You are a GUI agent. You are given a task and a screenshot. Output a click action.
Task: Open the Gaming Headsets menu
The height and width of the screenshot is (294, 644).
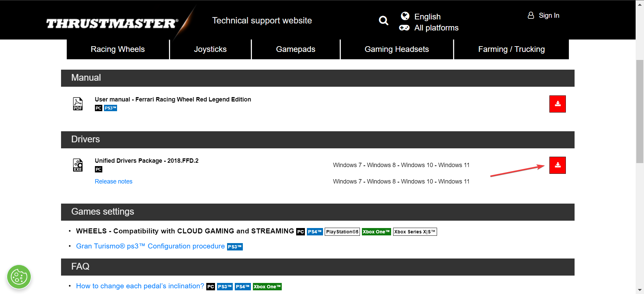tap(397, 49)
